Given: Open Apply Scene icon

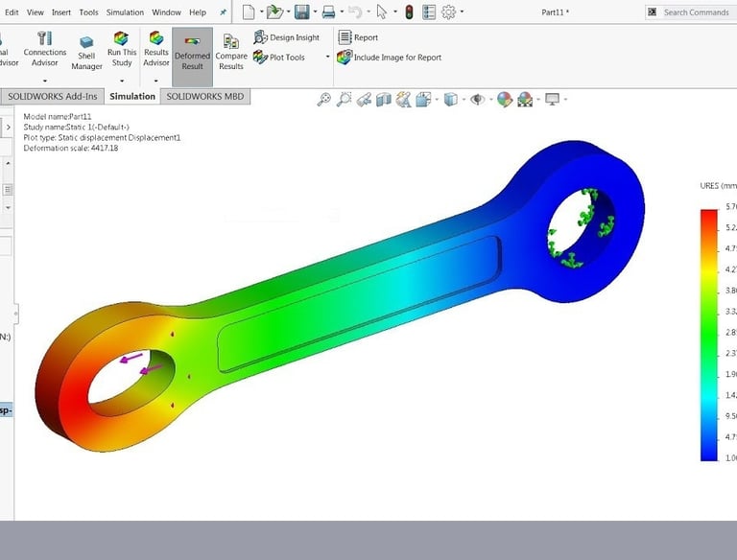Looking at the screenshot, I should click(525, 99).
